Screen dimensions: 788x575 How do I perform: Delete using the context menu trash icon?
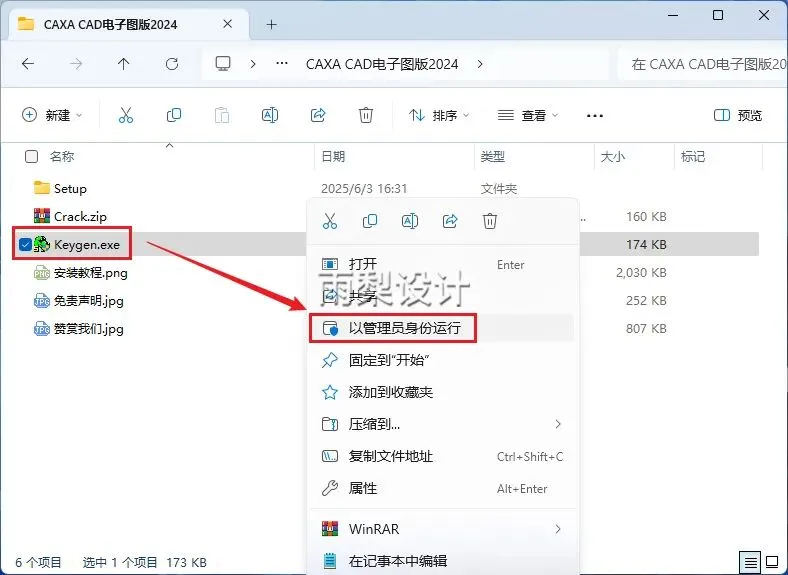click(490, 221)
